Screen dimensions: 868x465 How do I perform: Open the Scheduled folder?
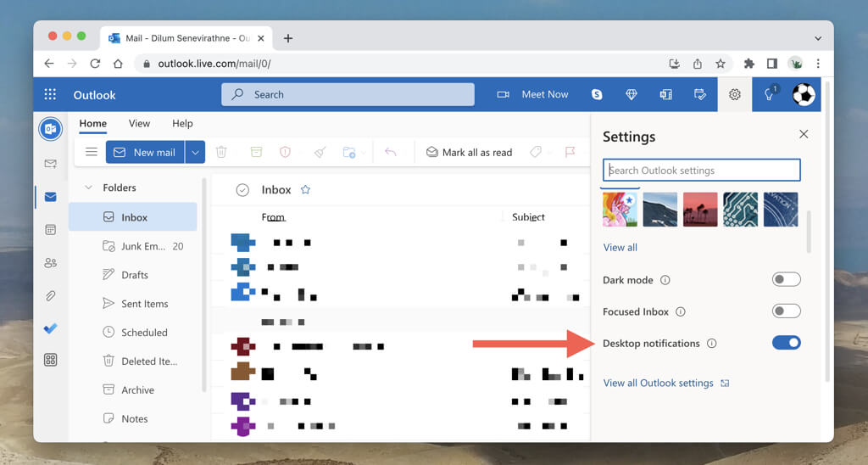pyautogui.click(x=133, y=333)
